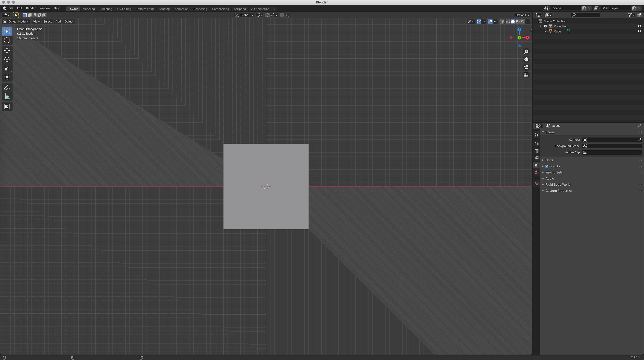This screenshot has width=644, height=360.
Task: Uncheck the Collection exclude checkbox
Action: (545, 26)
